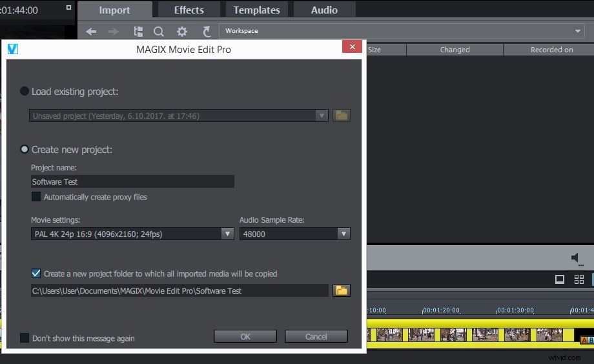Open the Workspace path dropdown
The width and height of the screenshot is (594, 364).
(578, 31)
